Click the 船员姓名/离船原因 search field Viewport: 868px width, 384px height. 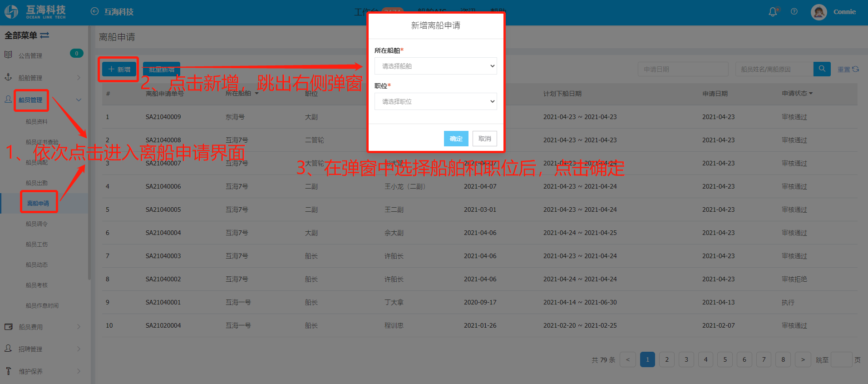(774, 69)
